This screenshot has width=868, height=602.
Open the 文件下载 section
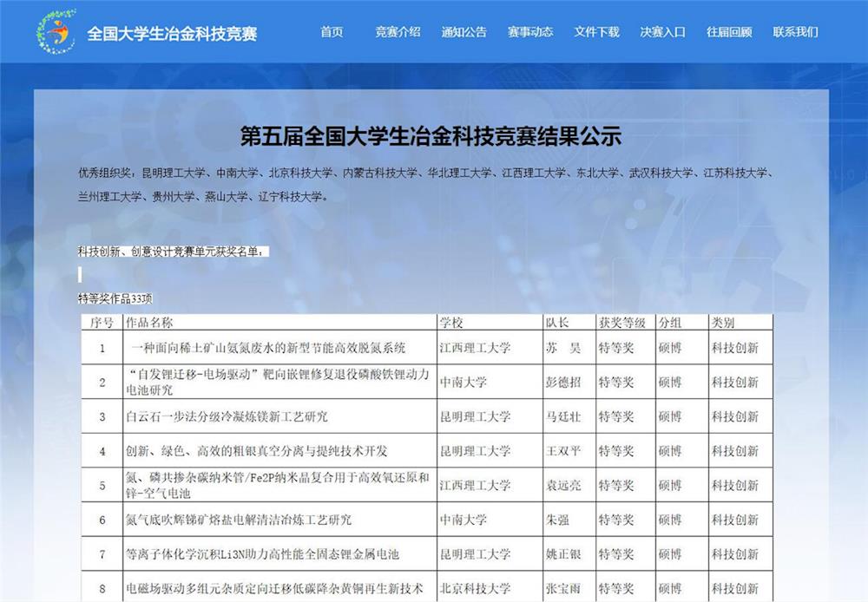click(x=596, y=32)
